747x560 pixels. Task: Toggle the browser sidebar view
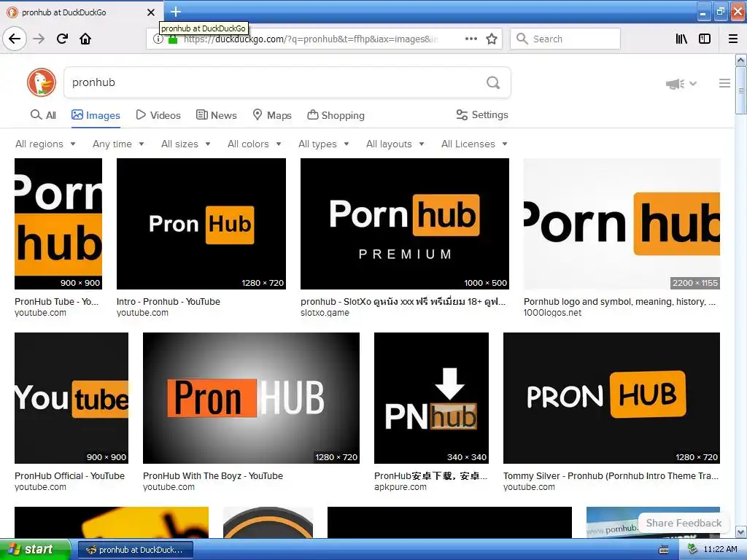coord(705,39)
